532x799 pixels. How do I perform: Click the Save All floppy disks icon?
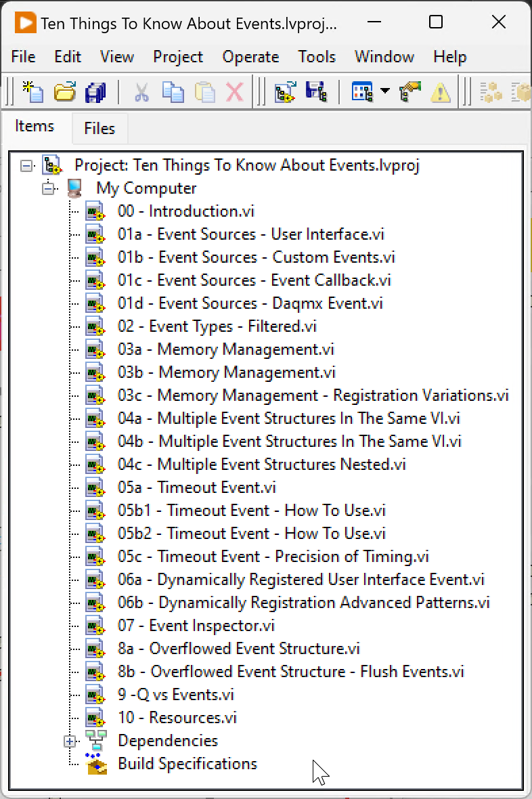[x=95, y=92]
